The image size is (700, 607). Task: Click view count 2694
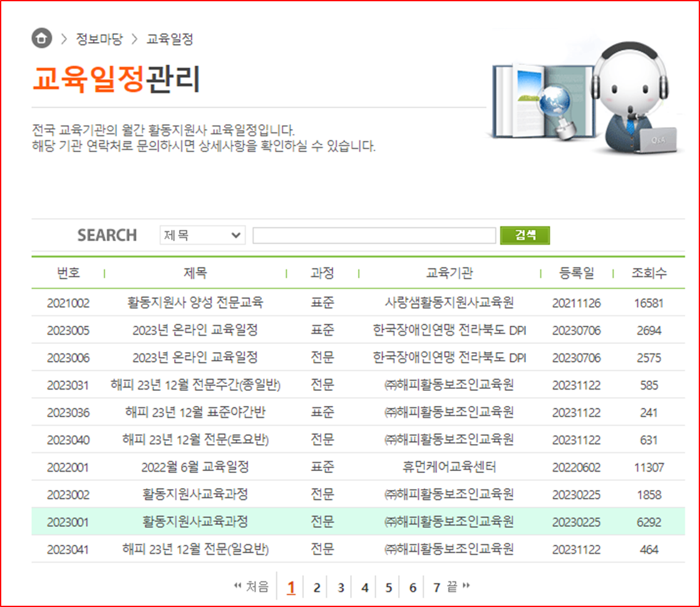pos(649,330)
